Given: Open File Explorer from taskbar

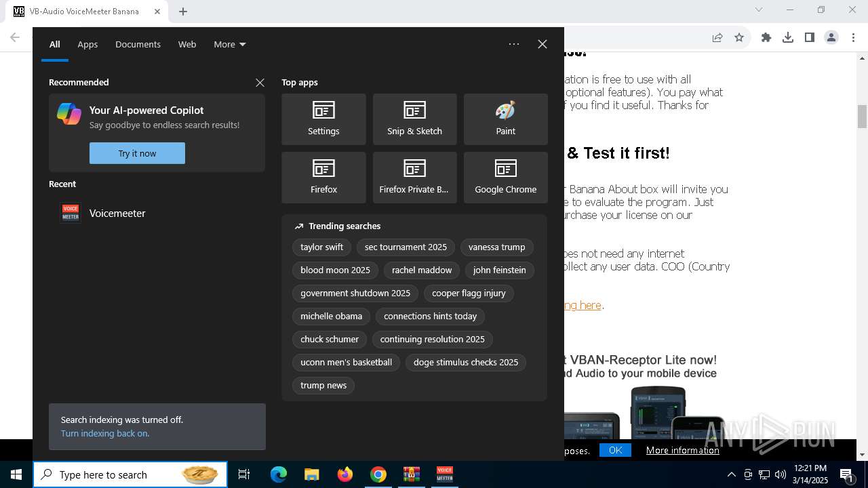Looking at the screenshot, I should coord(311,474).
